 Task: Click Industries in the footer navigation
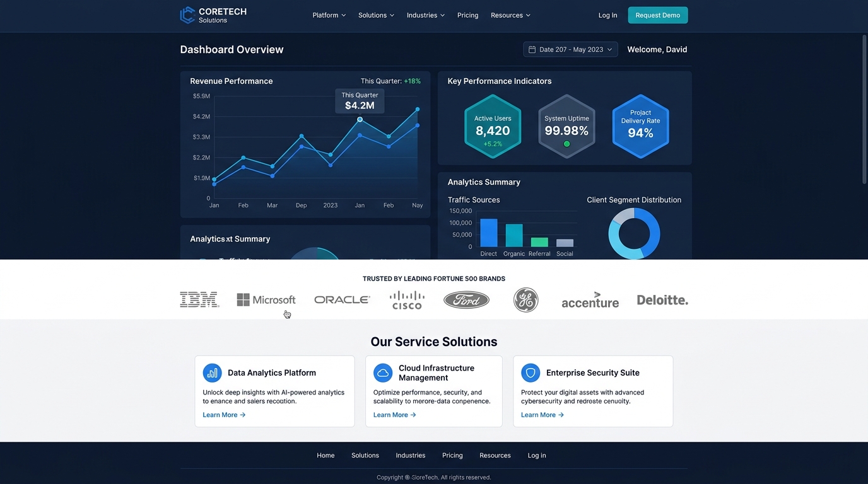[x=411, y=455]
